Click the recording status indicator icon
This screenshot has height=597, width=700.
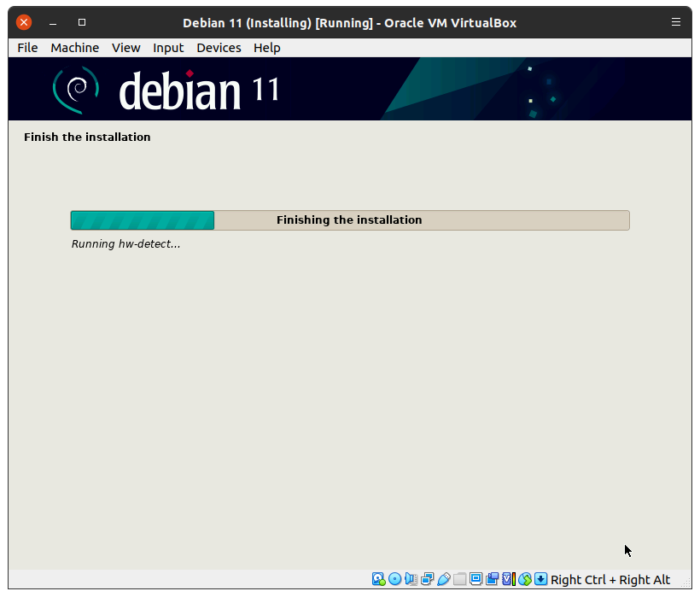click(x=492, y=579)
